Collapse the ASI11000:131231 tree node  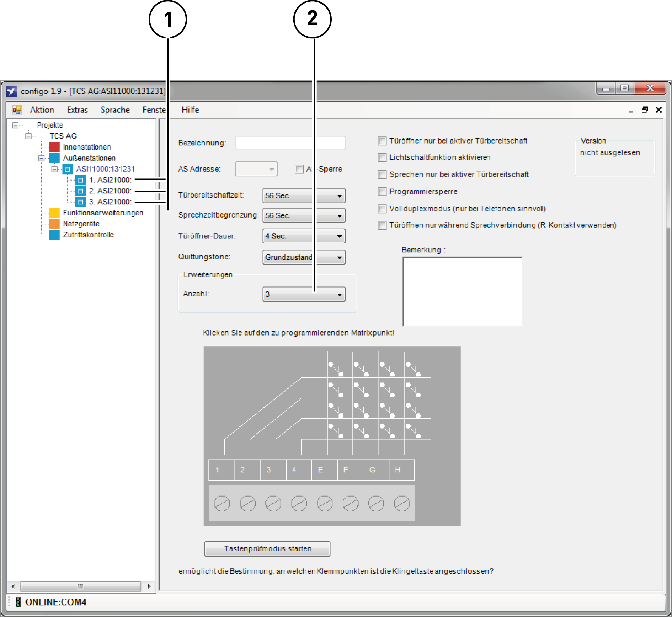pyautogui.click(x=54, y=169)
